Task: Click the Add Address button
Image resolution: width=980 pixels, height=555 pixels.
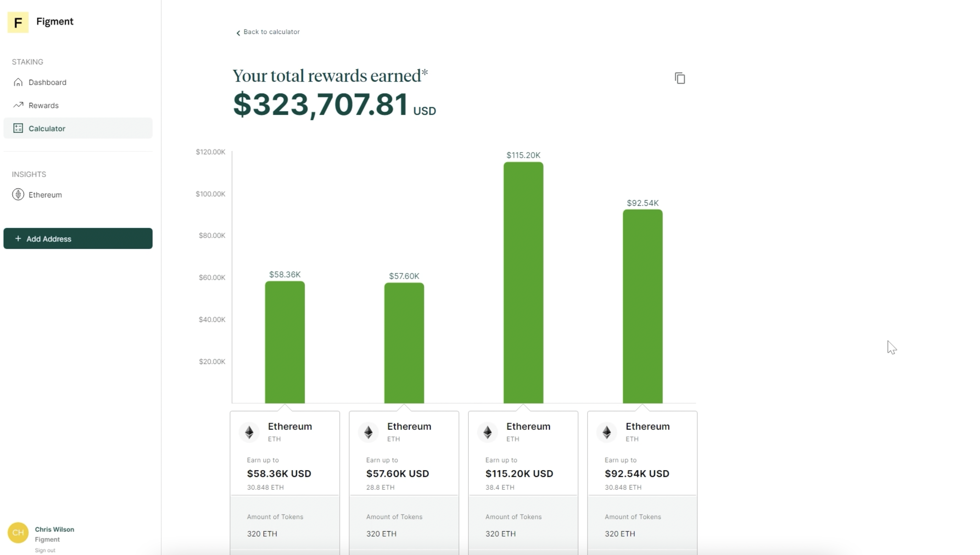Action: [x=78, y=238]
